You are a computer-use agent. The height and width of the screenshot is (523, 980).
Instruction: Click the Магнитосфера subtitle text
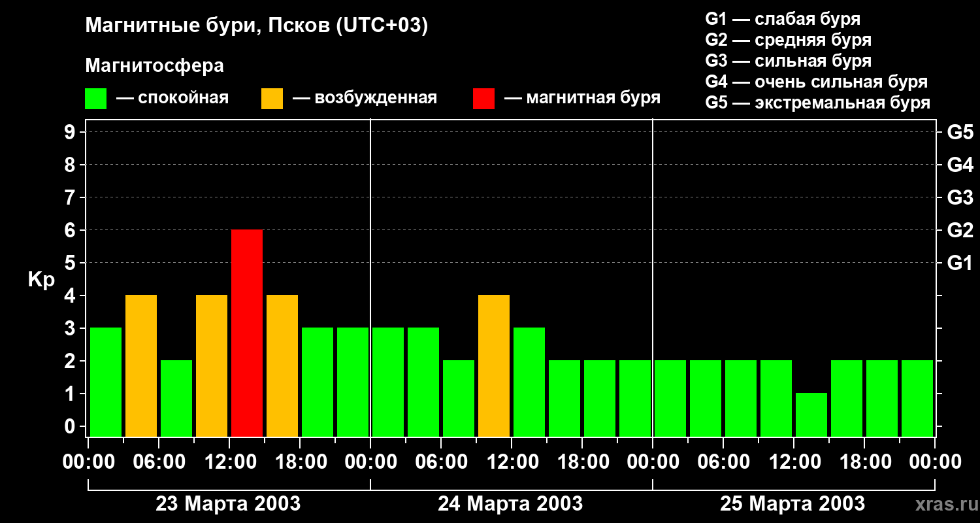click(155, 66)
